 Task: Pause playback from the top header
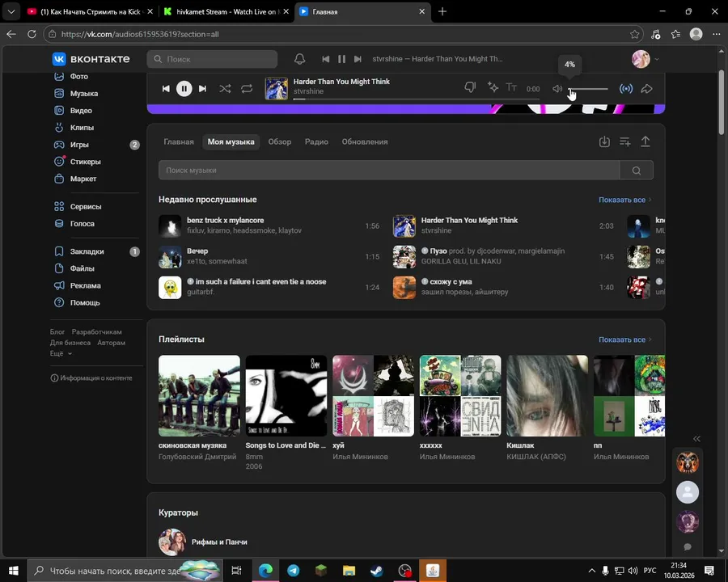click(341, 59)
